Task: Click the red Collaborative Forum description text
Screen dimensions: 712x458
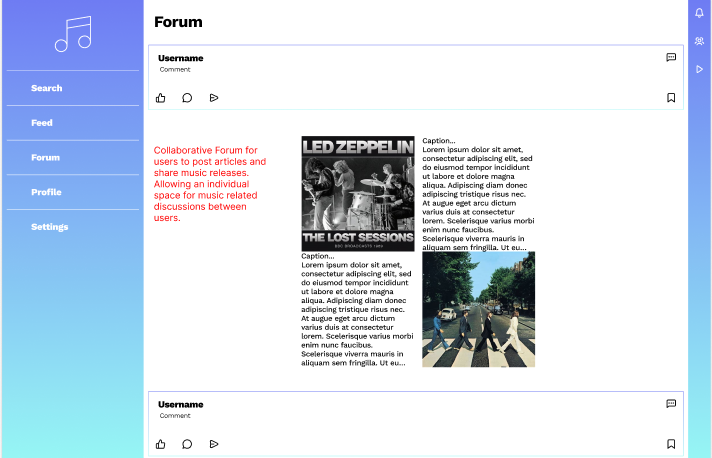Action: coord(210,184)
